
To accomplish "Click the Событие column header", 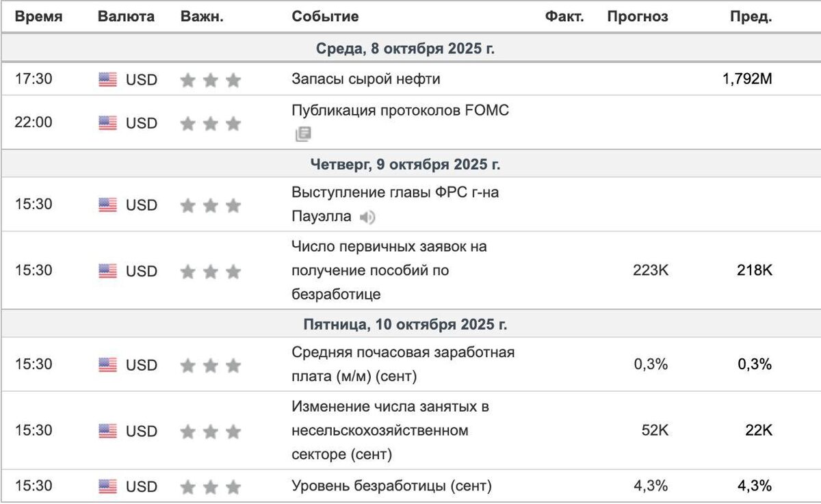I will (x=325, y=17).
